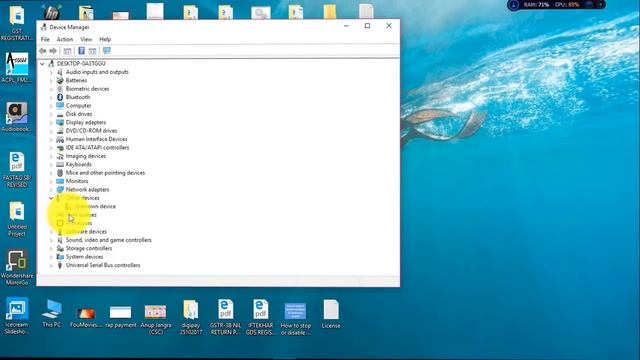The height and width of the screenshot is (360, 640).
Task: Expand Network adapters chevron
Action: pyautogui.click(x=51, y=190)
